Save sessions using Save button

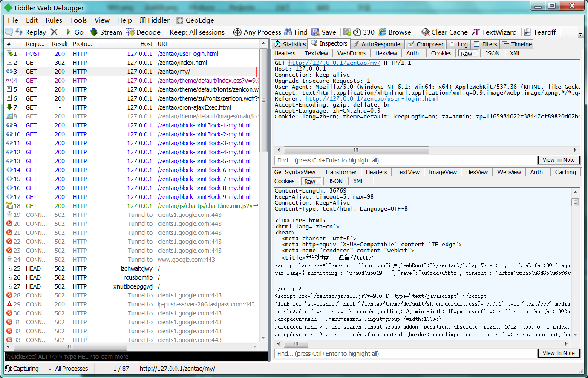click(324, 32)
